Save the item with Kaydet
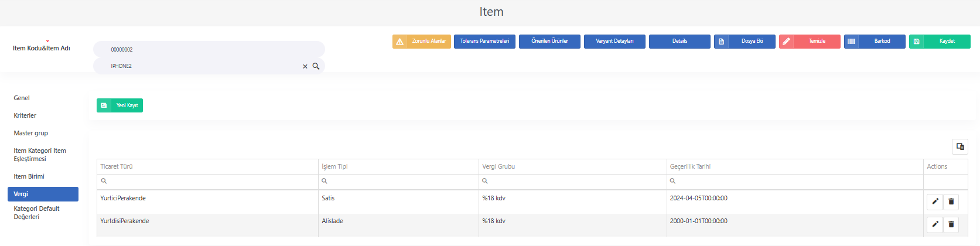Screen dimensions: 980x246 click(x=940, y=42)
